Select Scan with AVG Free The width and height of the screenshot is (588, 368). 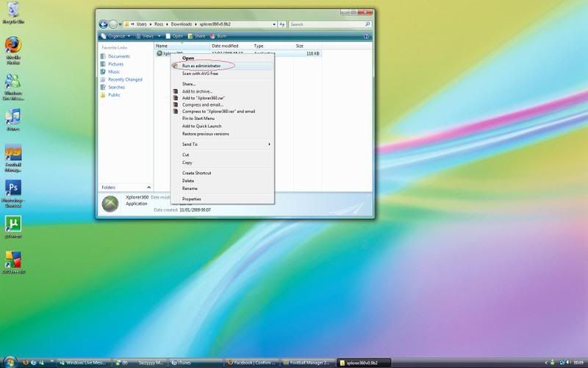pos(223,74)
